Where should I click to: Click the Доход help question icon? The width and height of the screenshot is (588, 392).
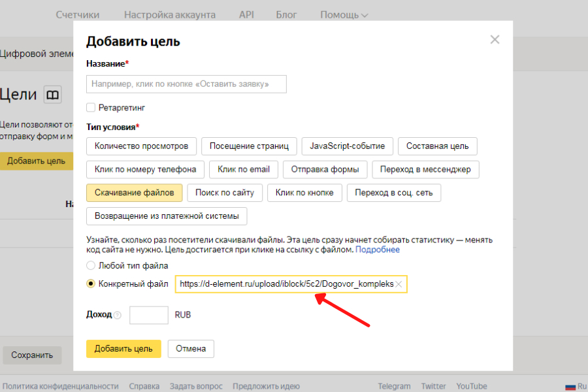tap(118, 316)
